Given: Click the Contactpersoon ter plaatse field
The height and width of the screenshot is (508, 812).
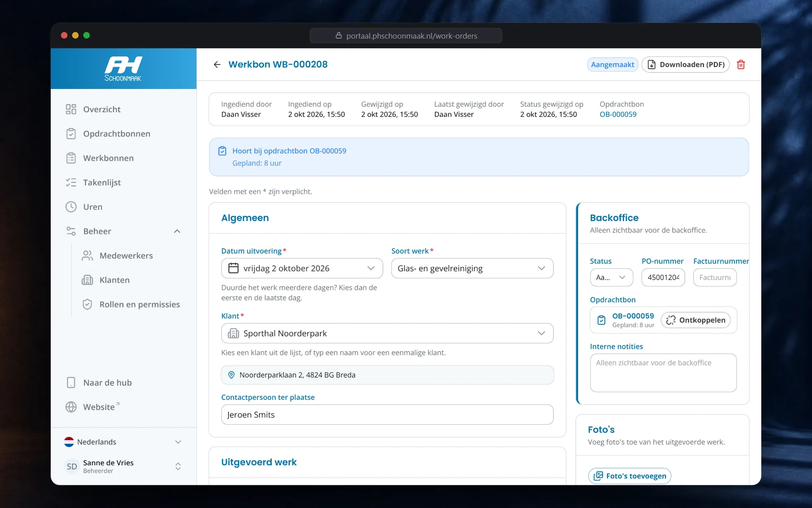Looking at the screenshot, I should (387, 415).
